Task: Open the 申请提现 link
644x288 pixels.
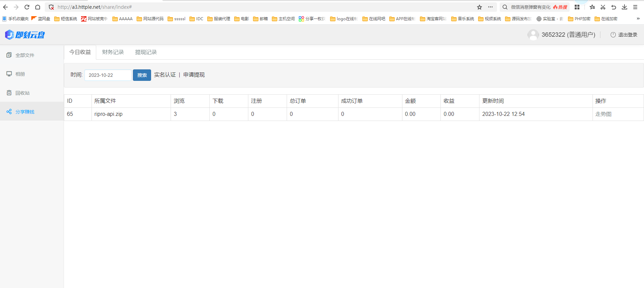Action: coord(194,75)
